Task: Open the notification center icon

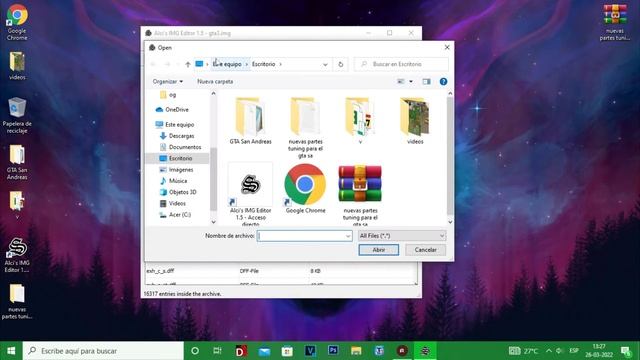Action: [626, 351]
